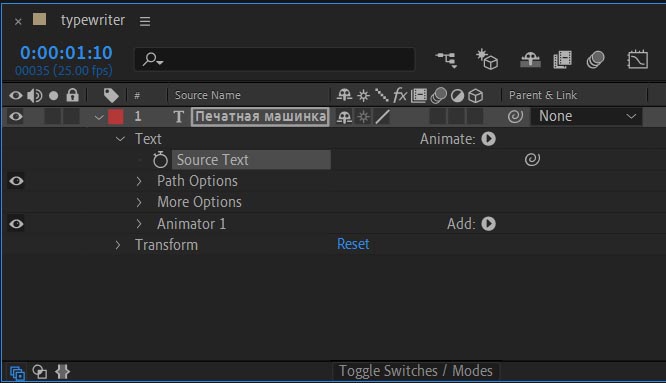Expand the Transform property group
666x383 pixels.
[x=118, y=245]
